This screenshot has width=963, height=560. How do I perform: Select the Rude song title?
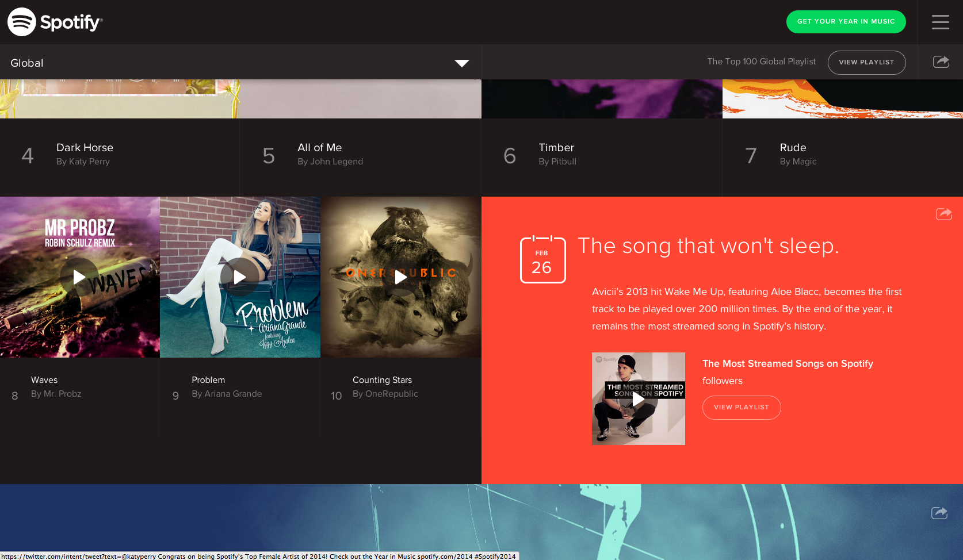[x=793, y=148]
